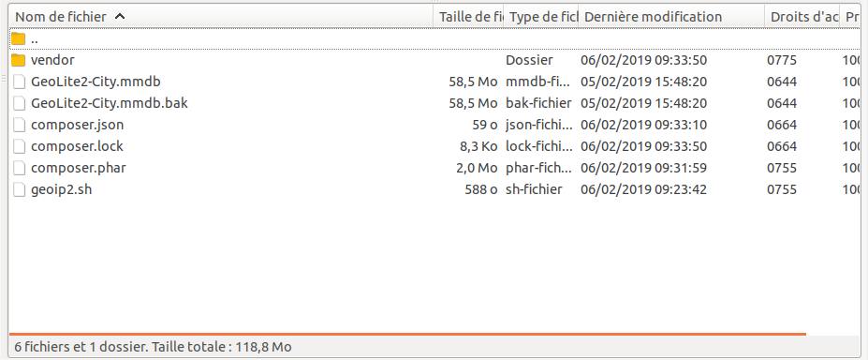Click the GeoLite2-City.mmdb file icon
The image size is (868, 360).
click(x=20, y=82)
